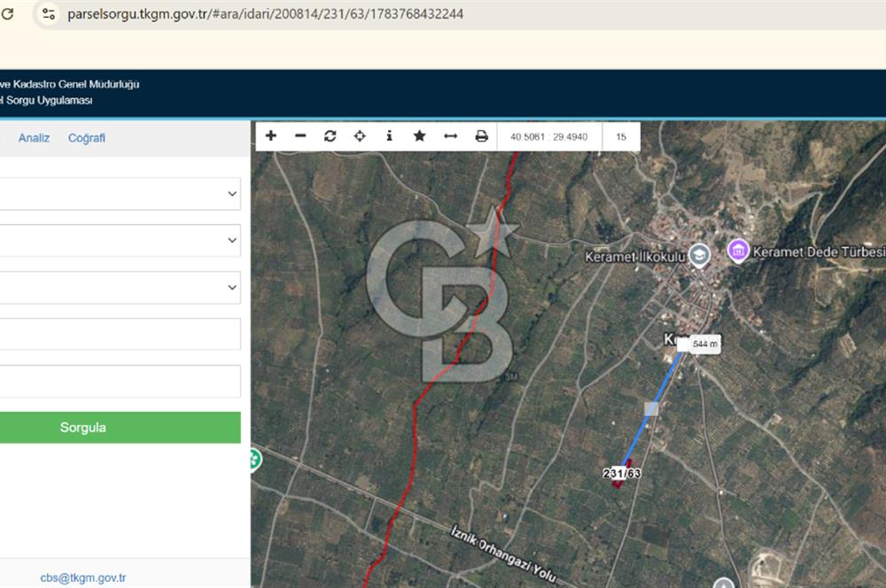Image resolution: width=886 pixels, height=588 pixels.
Task: Open site settings icon beside the URL
Action: coord(49,13)
